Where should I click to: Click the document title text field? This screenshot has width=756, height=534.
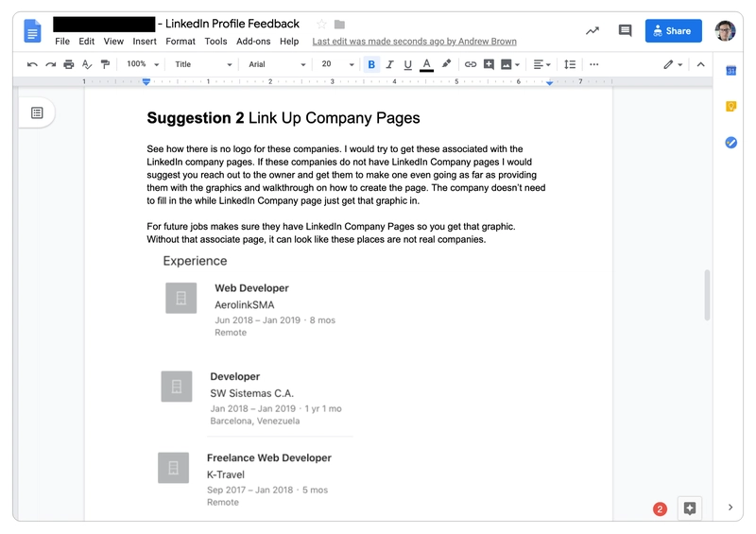(x=177, y=24)
